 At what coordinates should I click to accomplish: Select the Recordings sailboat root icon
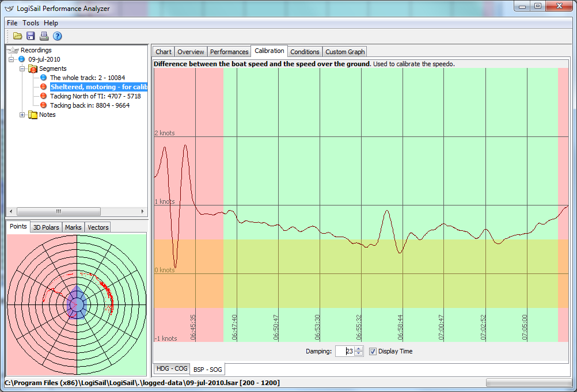click(13, 50)
